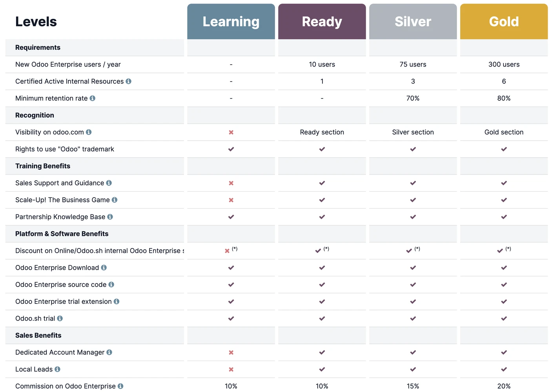Click the Gold section visibility cell
552x392 pixels.
504,132
